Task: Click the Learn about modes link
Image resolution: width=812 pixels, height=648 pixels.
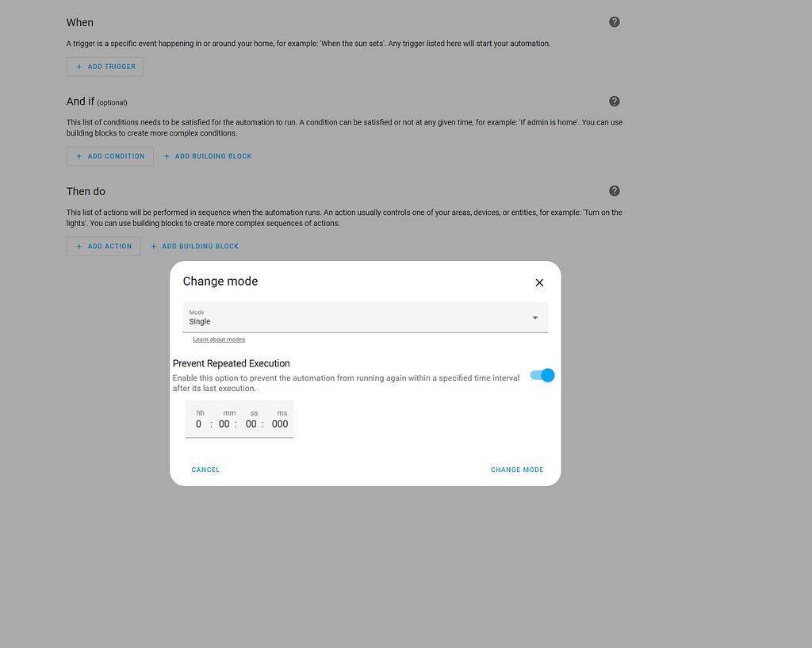Action: [x=219, y=339]
